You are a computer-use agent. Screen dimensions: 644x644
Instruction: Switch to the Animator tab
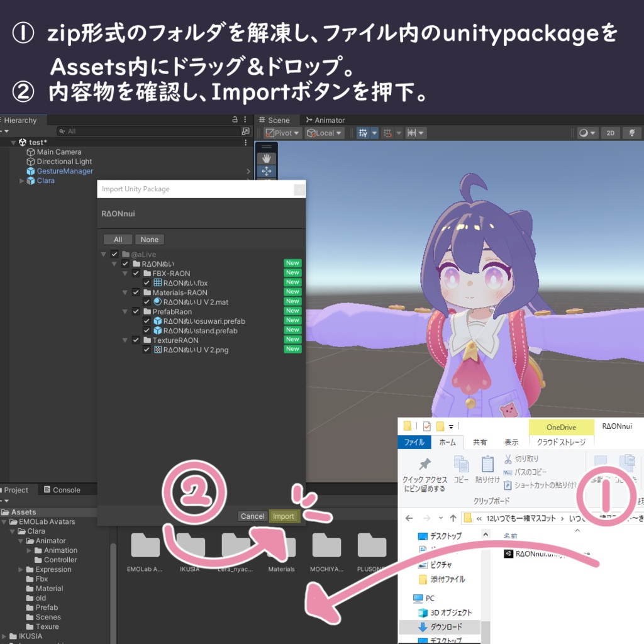click(x=328, y=120)
